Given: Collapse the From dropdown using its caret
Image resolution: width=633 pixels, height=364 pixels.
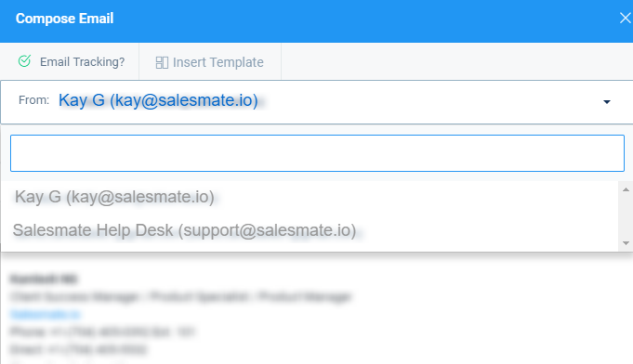Looking at the screenshot, I should [x=607, y=102].
